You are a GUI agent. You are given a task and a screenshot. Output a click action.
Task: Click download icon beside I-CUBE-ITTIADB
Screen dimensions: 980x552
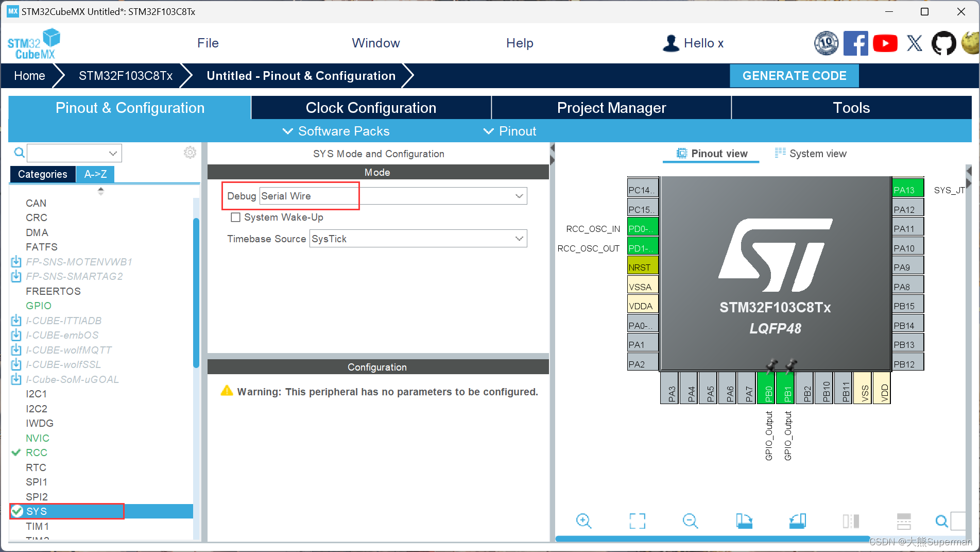(16, 321)
